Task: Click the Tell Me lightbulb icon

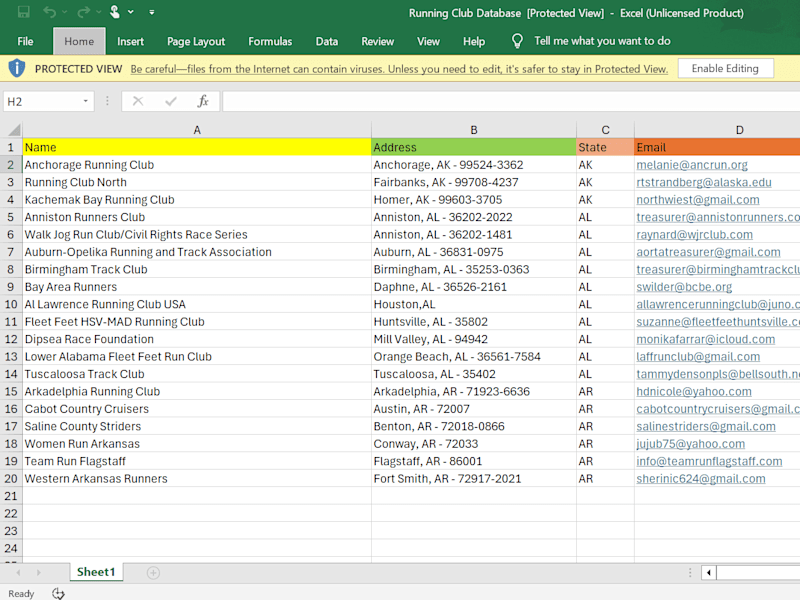Action: 517,41
